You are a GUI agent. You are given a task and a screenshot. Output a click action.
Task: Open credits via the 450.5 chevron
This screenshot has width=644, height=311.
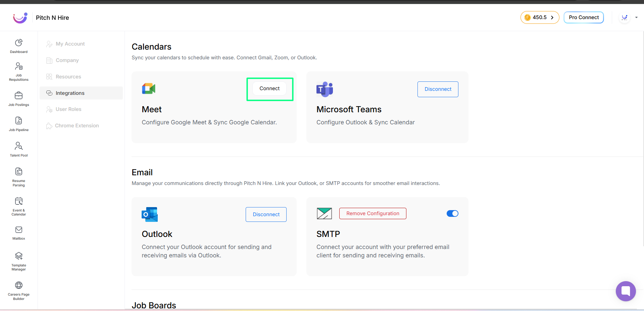552,17
